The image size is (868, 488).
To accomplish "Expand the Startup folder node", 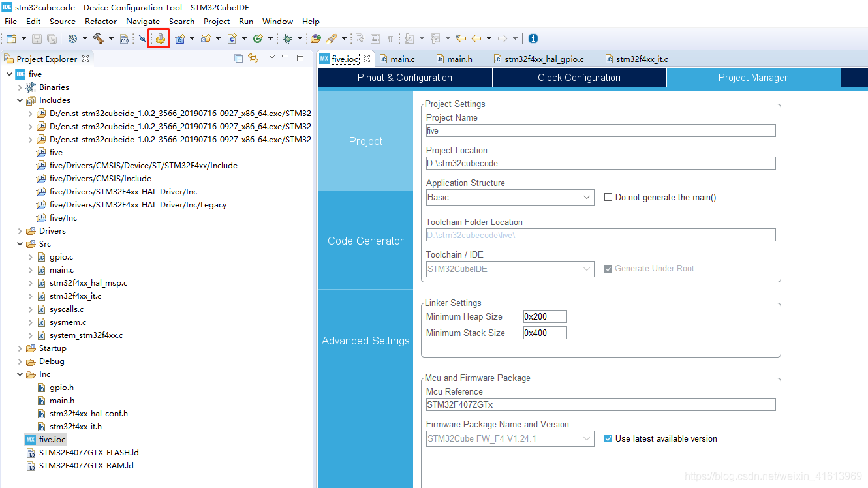I will (20, 348).
